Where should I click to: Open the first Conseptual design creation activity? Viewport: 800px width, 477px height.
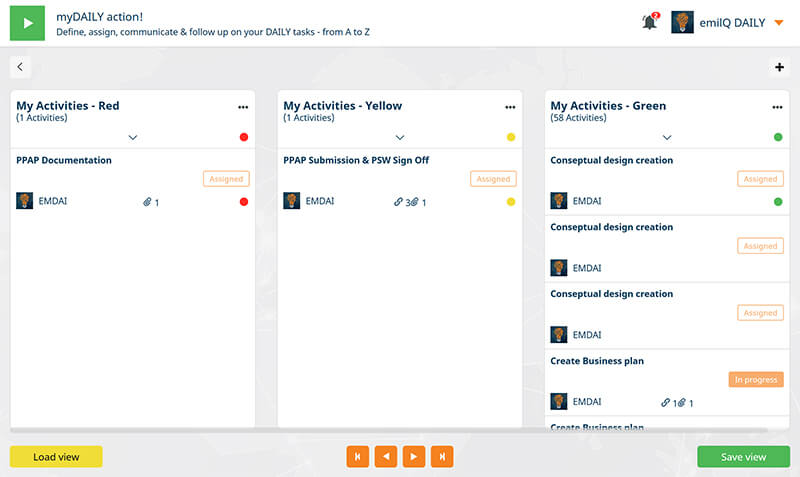pyautogui.click(x=611, y=160)
